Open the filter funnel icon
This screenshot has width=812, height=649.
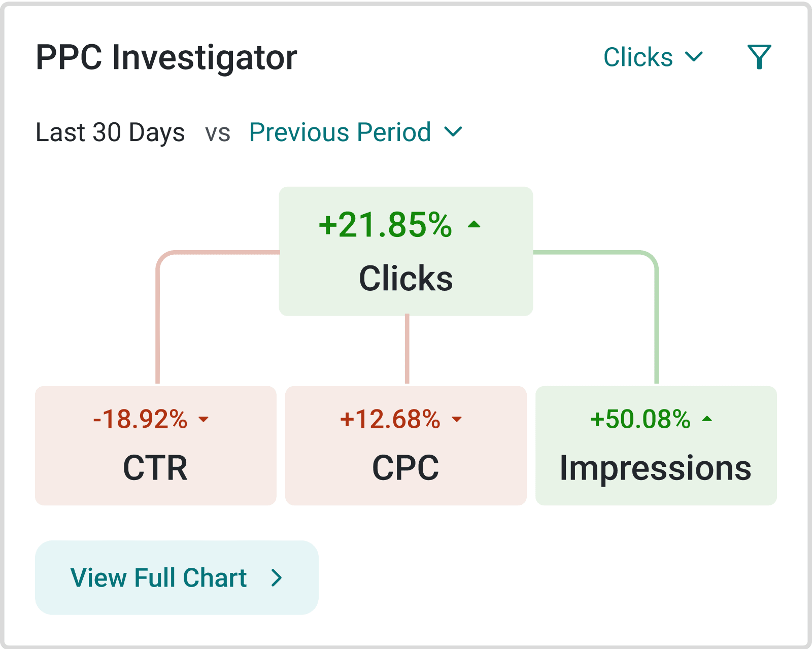[x=759, y=57]
